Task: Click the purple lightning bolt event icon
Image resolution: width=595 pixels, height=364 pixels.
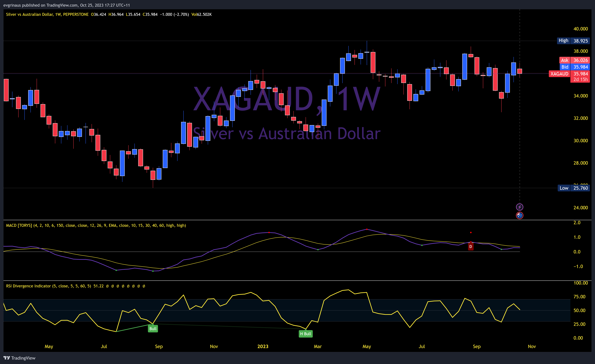Action: pos(519,207)
